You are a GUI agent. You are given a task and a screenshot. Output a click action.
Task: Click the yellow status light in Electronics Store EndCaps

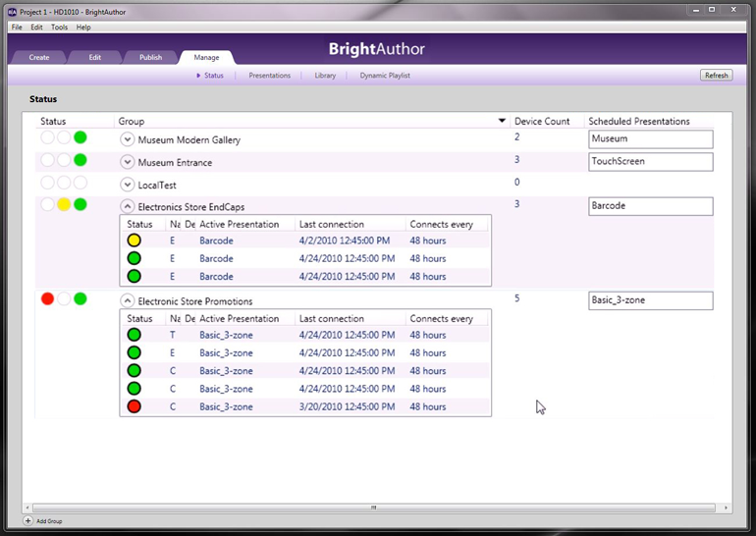[x=64, y=204]
